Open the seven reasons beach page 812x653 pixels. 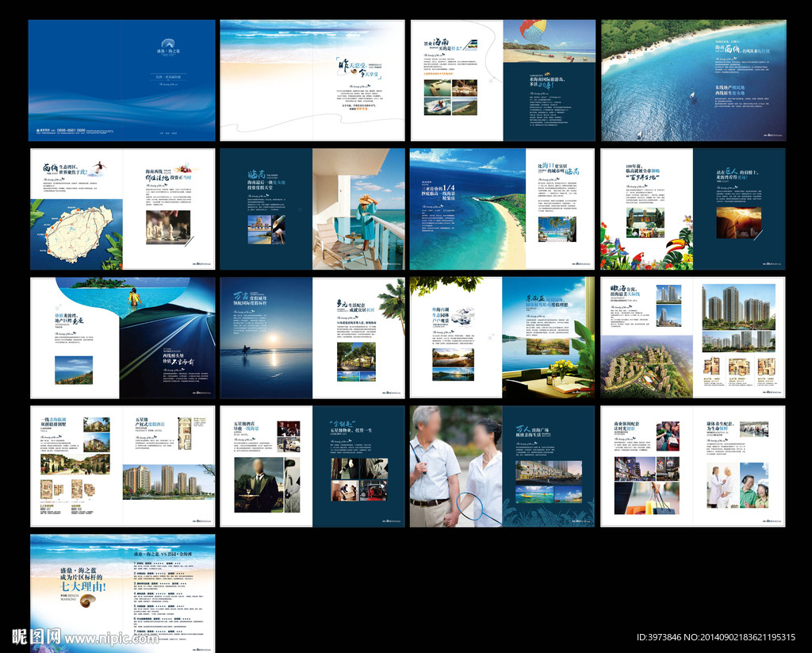(x=123, y=593)
